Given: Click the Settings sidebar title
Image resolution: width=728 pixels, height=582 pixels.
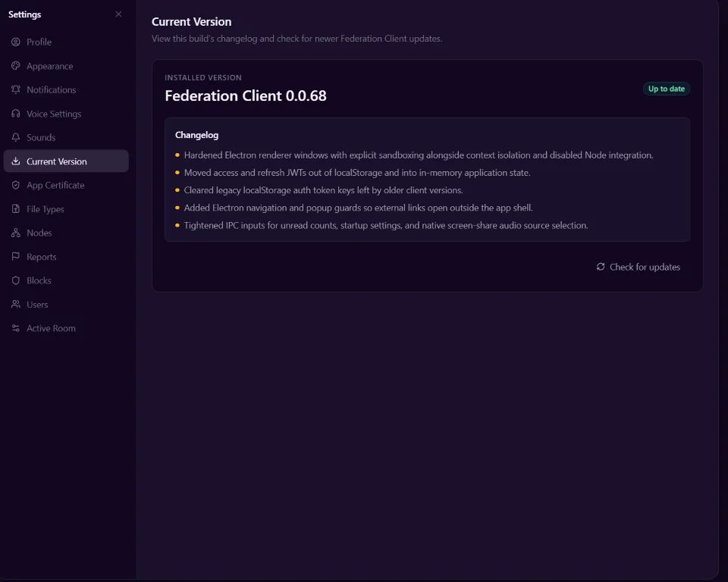Looking at the screenshot, I should [x=24, y=14].
